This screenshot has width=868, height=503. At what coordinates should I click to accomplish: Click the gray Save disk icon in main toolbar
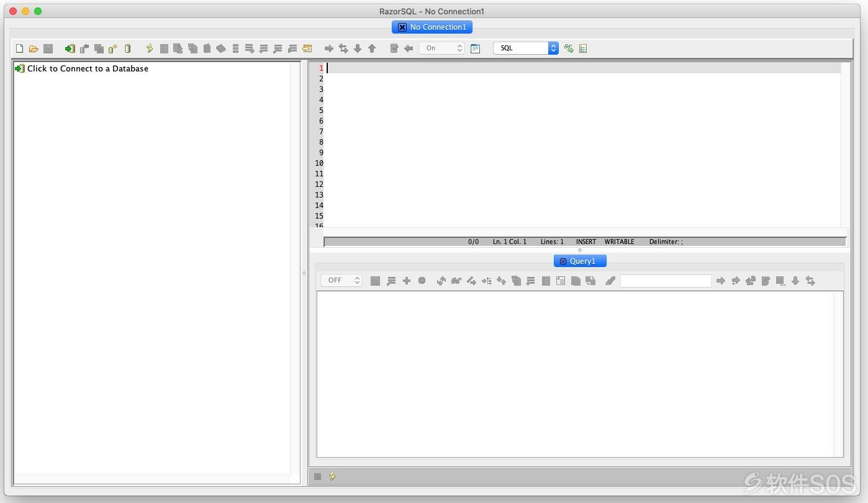(x=48, y=48)
